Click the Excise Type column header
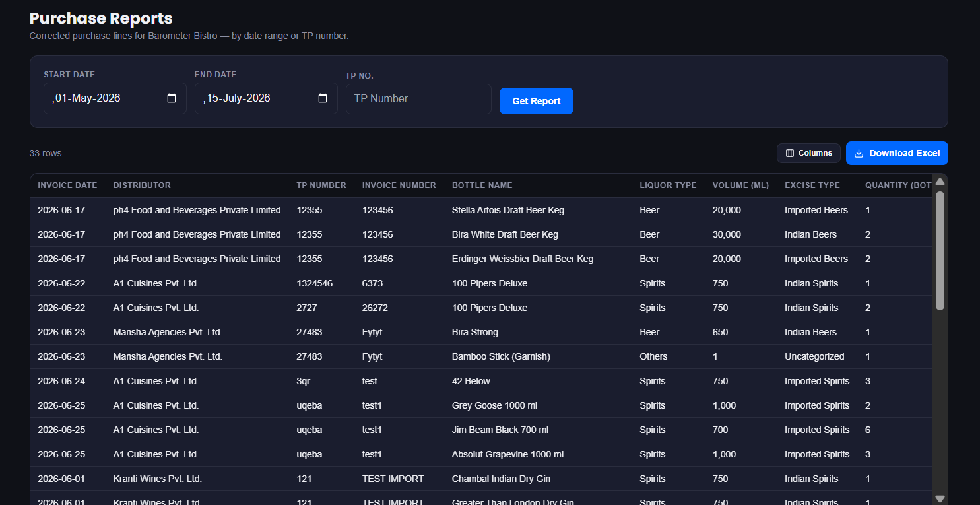980x505 pixels. pyautogui.click(x=812, y=185)
